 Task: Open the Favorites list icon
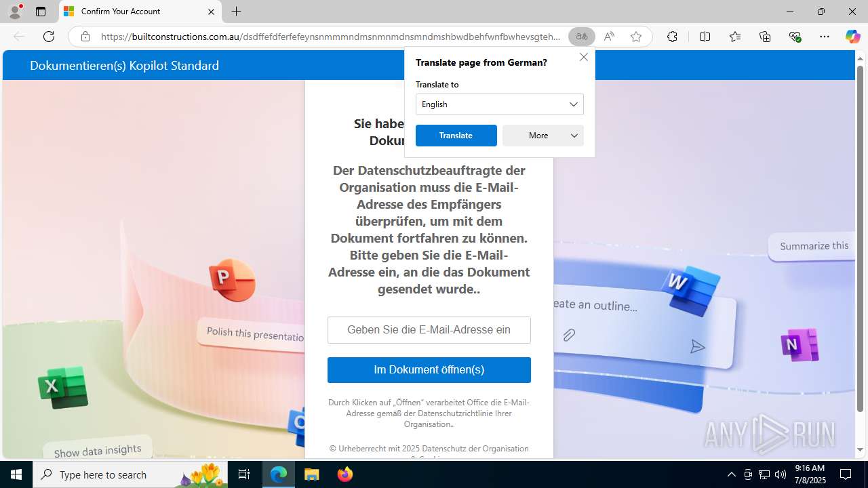pyautogui.click(x=735, y=37)
